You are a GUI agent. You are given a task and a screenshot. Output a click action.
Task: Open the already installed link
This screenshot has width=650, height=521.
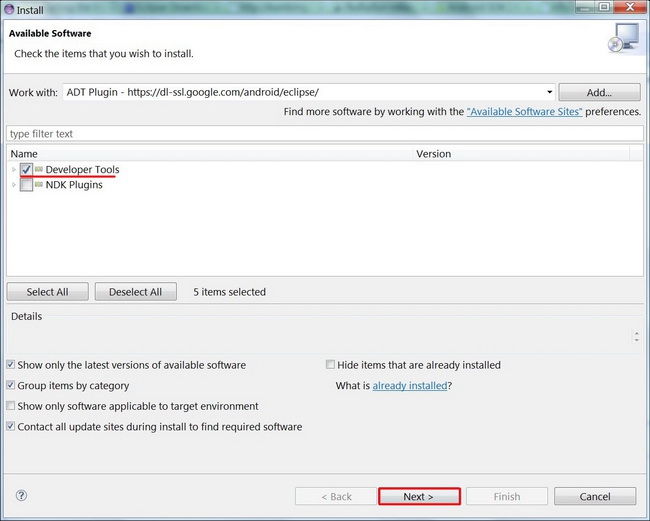tap(410, 385)
